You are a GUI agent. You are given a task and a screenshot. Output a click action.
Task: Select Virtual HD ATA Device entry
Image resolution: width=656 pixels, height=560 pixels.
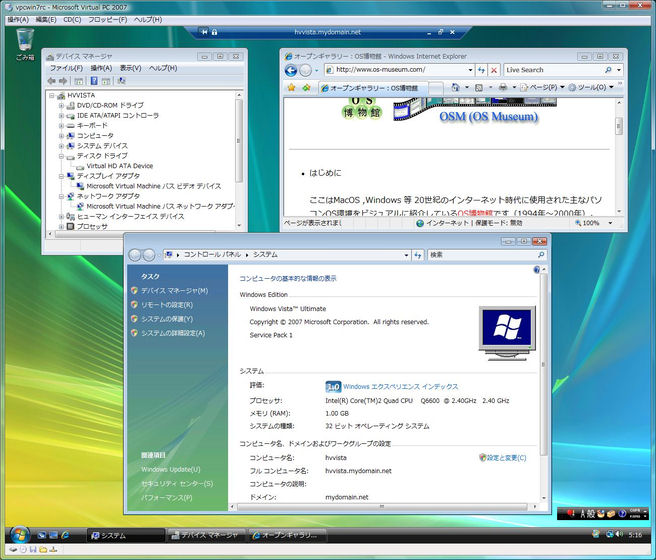(120, 166)
